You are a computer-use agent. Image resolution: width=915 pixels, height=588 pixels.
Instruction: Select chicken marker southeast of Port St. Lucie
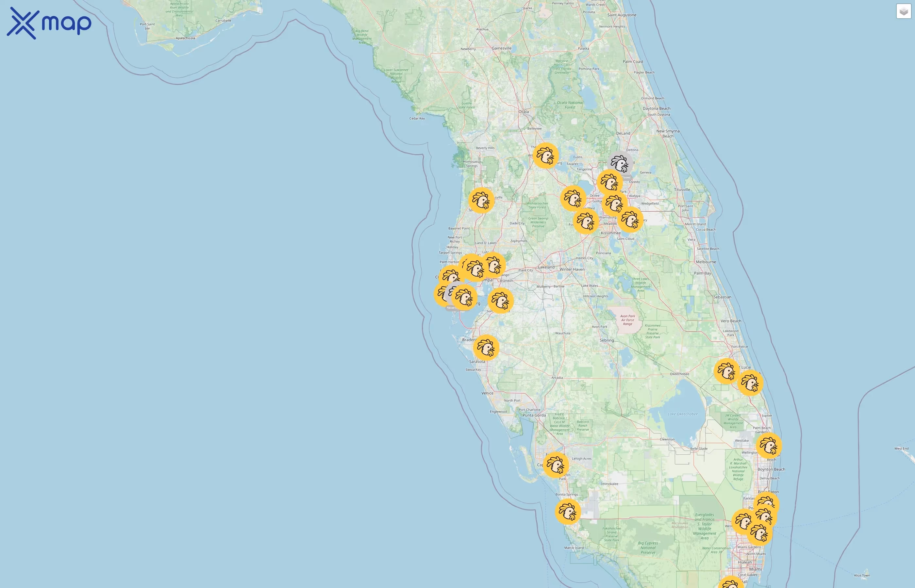[x=750, y=383]
